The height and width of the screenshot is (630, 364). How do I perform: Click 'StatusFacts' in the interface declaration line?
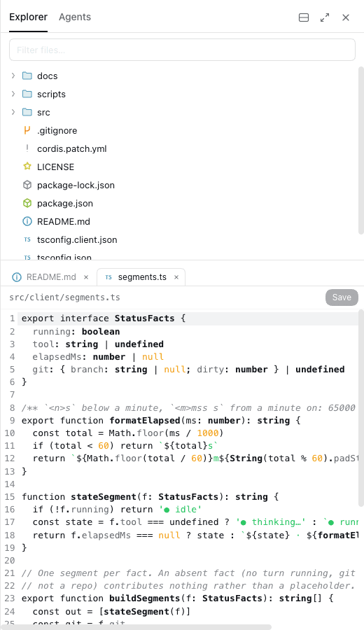145,318
